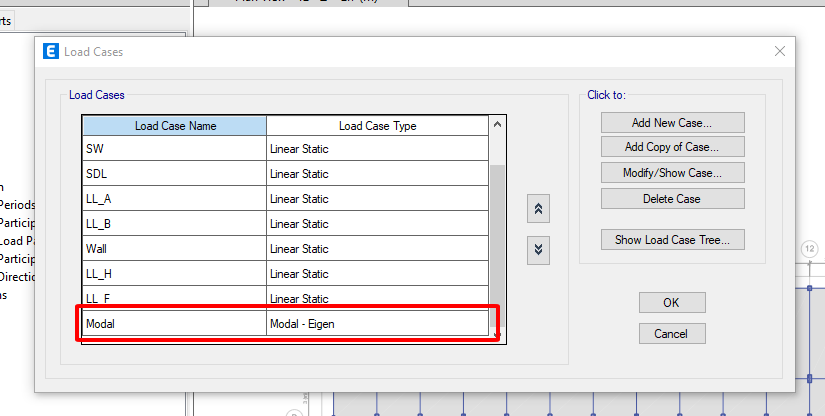Click Linear Static cell in LL_A row
The image size is (825, 416).
coord(378,199)
